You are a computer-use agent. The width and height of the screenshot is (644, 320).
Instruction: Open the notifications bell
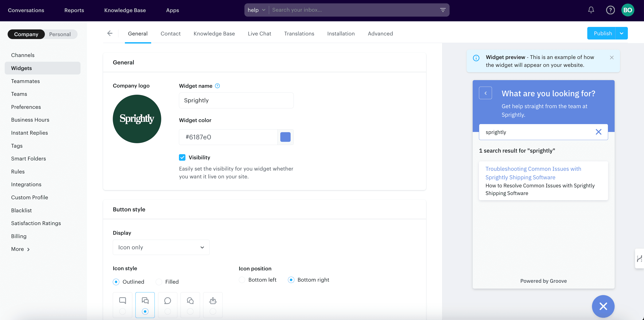(x=591, y=10)
